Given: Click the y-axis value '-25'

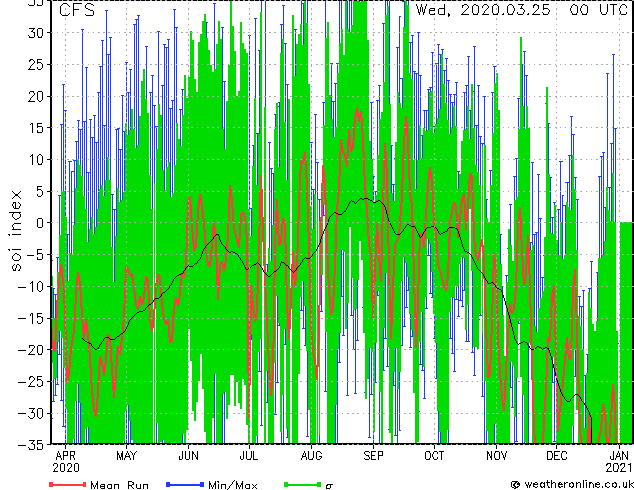Looking at the screenshot, I should click(31, 382).
